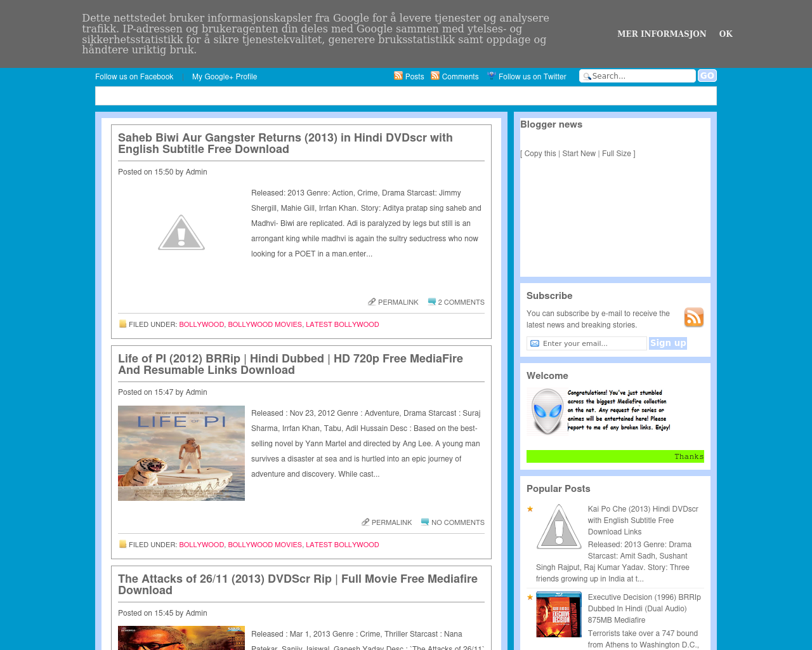Image resolution: width=812 pixels, height=650 pixels.
Task: Click Start New in Blogger news
Action: tap(579, 154)
